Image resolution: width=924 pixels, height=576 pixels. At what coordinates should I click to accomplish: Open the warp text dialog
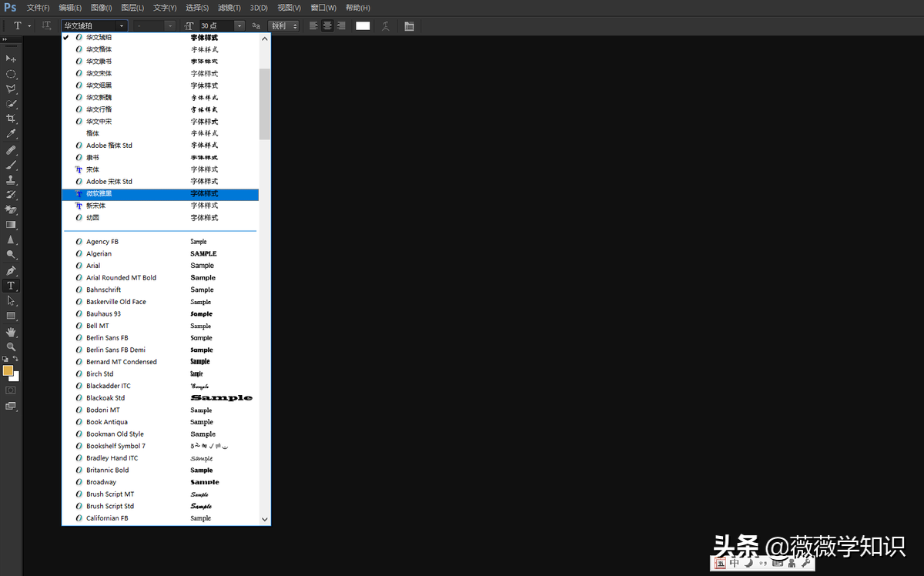coord(386,25)
